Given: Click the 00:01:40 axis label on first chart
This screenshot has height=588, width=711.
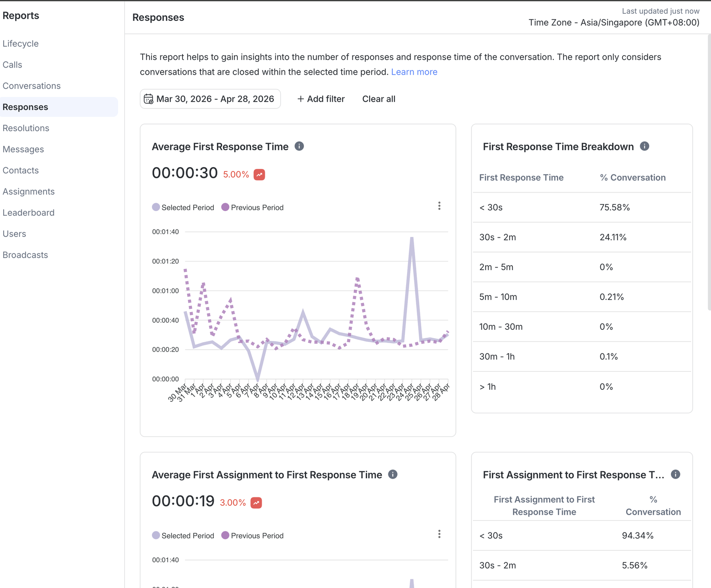Looking at the screenshot, I should coord(165,232).
